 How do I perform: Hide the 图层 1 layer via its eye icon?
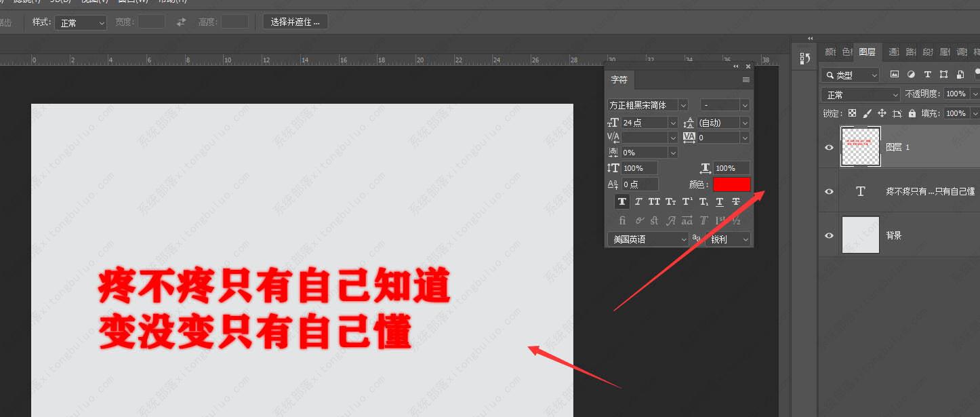click(829, 147)
